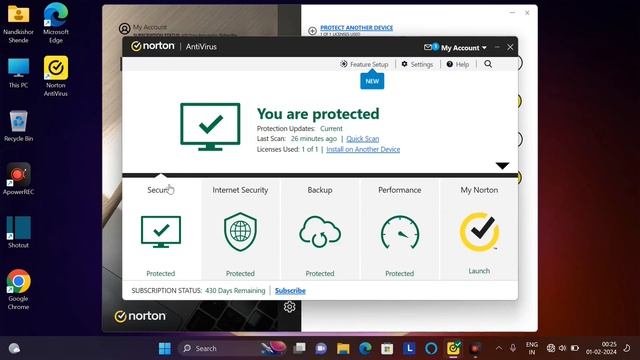
Task: Click the Windows Start button
Action: point(165,348)
